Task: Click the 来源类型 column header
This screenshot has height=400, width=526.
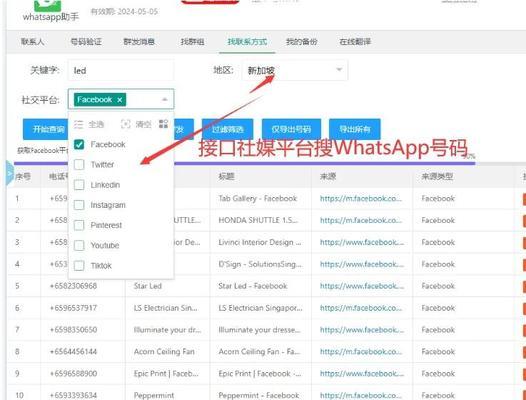Action: [437, 177]
